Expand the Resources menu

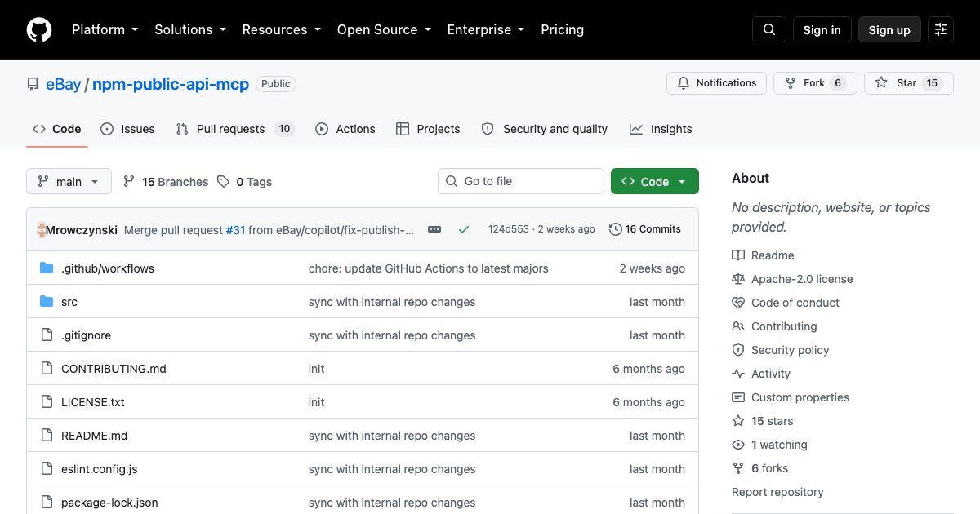click(x=282, y=29)
